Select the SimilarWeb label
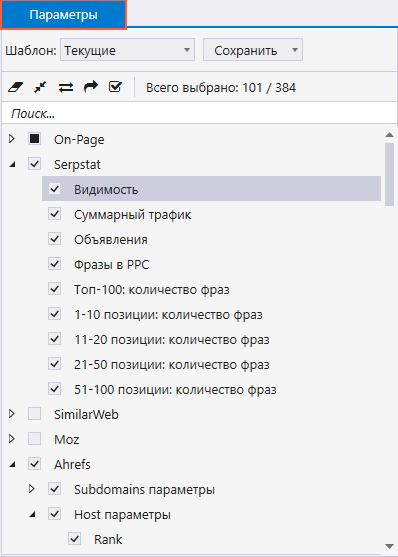The image size is (398, 557). [86, 415]
